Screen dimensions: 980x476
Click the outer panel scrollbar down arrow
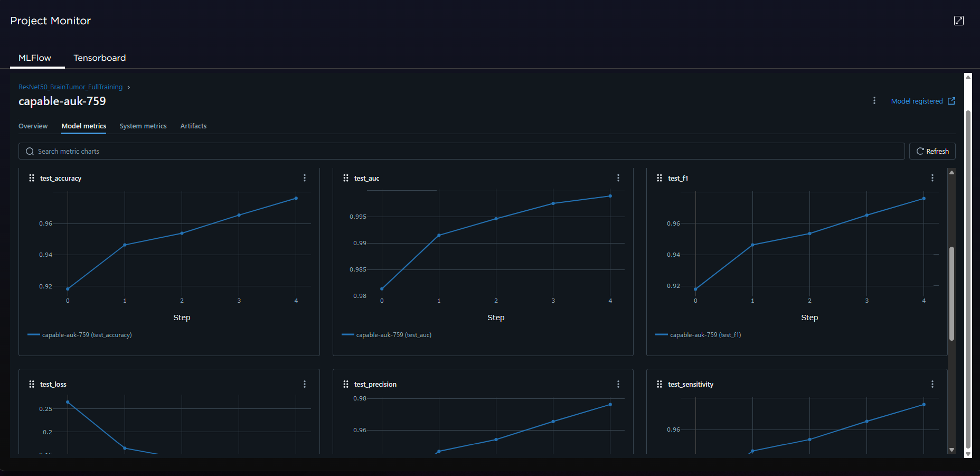[x=968, y=454]
